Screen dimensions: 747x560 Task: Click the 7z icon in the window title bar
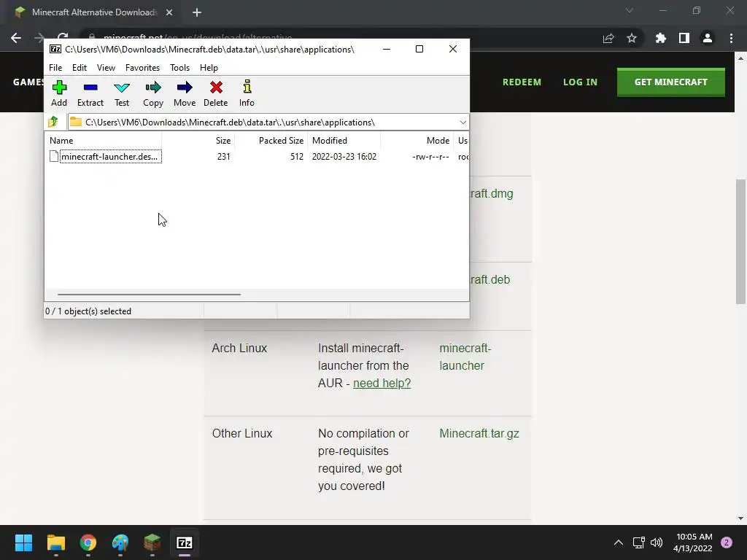point(55,49)
